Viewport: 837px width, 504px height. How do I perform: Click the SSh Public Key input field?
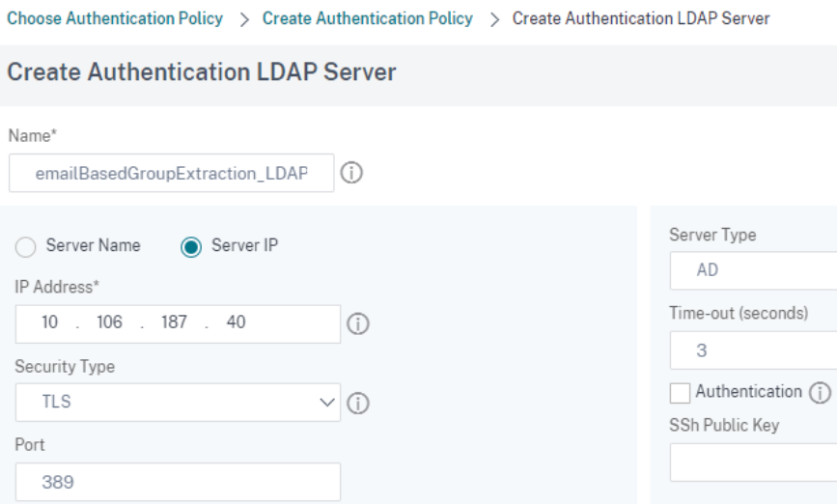[753, 462]
